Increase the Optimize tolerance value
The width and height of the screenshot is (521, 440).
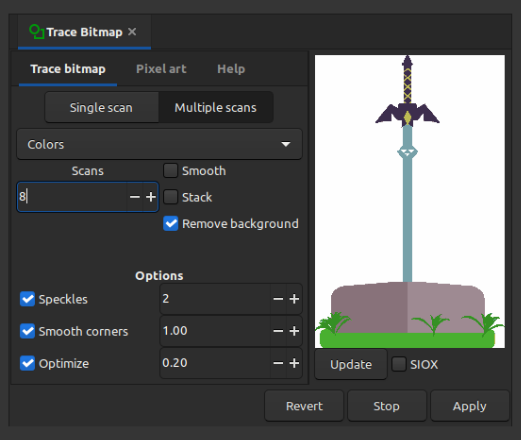click(x=294, y=363)
